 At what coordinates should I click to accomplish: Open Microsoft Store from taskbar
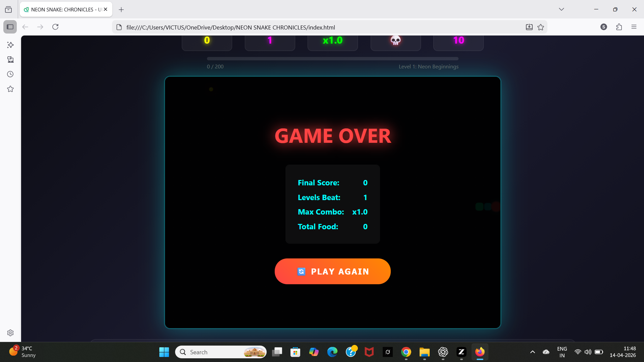[x=296, y=352]
